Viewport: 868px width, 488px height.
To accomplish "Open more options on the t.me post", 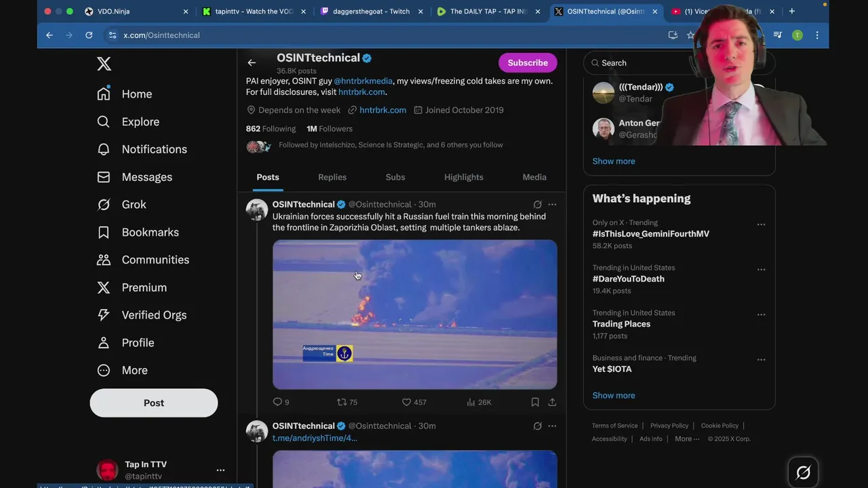I will (x=552, y=426).
